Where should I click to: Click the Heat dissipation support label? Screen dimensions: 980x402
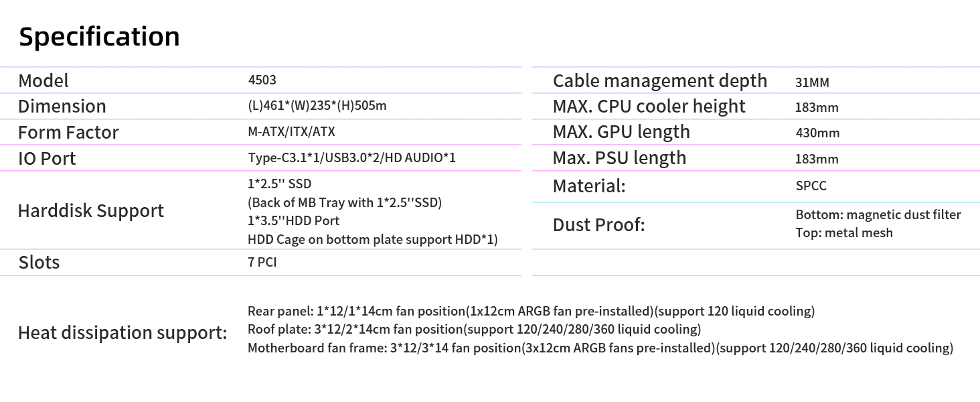pyautogui.click(x=122, y=332)
